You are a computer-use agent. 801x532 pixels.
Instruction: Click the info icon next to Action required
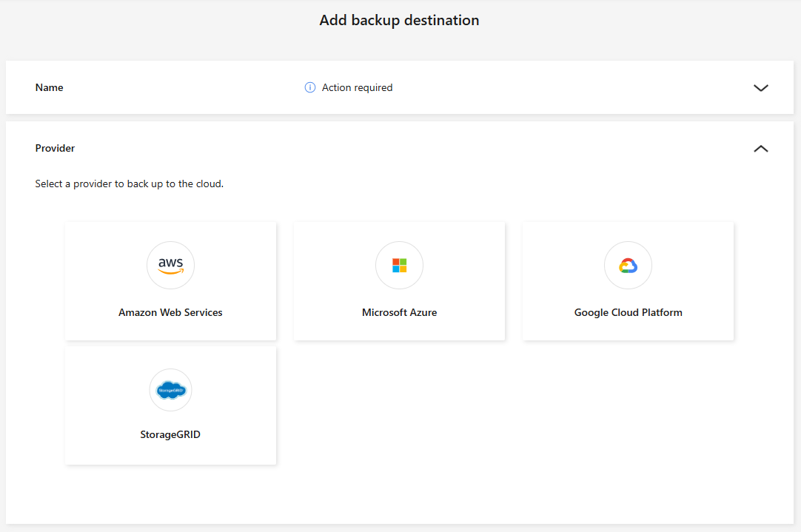click(309, 87)
